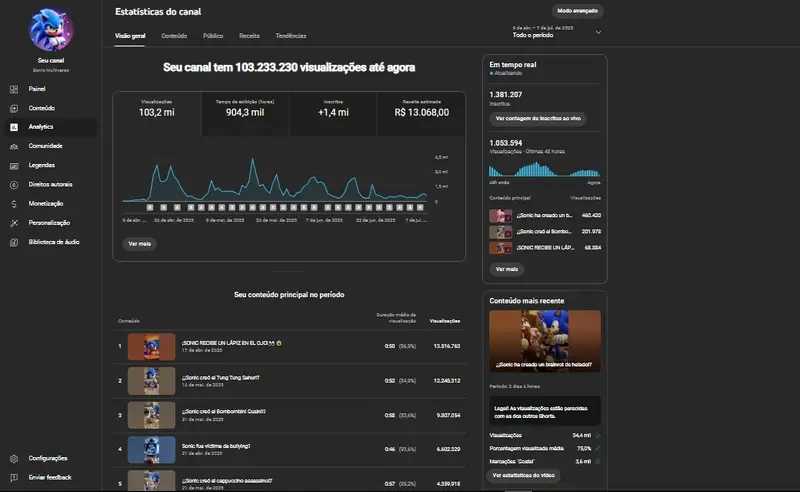Click the Modo avançado button

(577, 11)
